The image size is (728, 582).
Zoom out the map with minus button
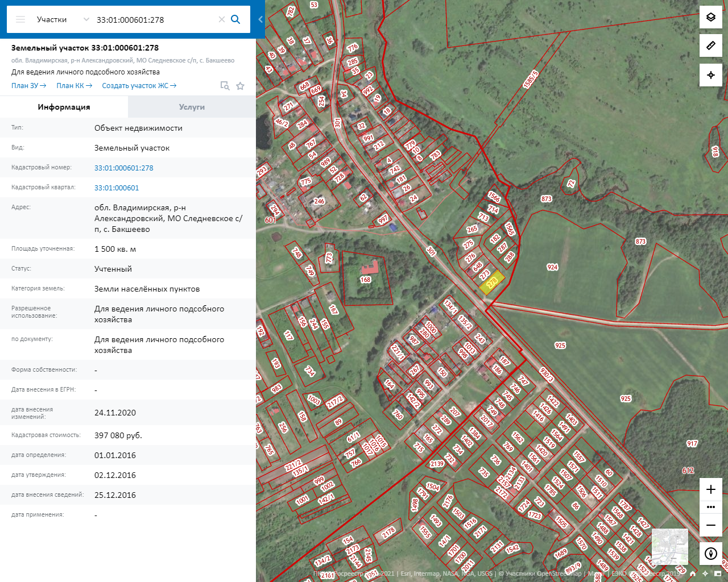pos(710,525)
